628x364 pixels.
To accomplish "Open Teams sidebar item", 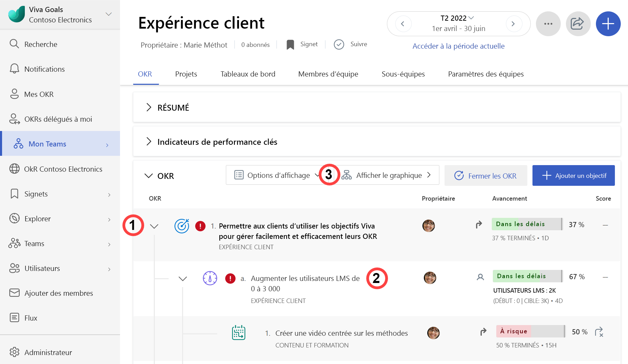I will coord(60,243).
